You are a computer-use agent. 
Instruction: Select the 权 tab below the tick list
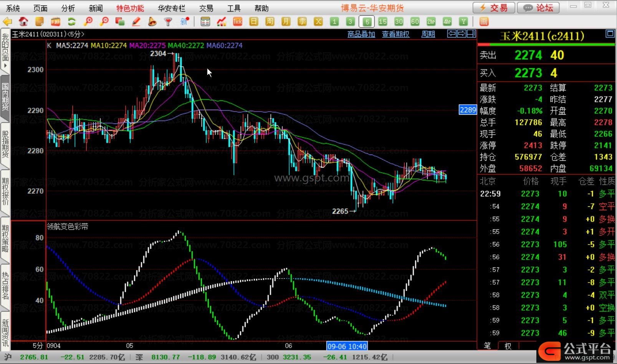(x=508, y=346)
